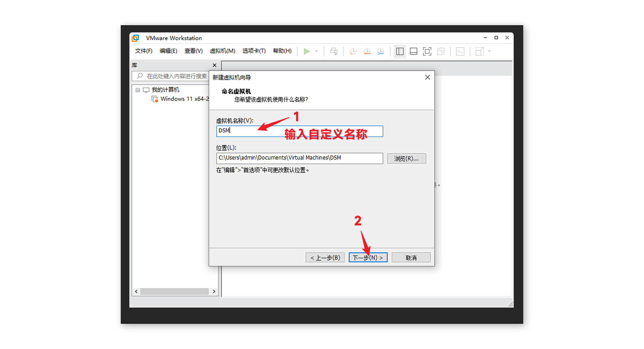Toggle the thumbnail bar view icon
This screenshot has width=644, height=349.
[x=414, y=51]
